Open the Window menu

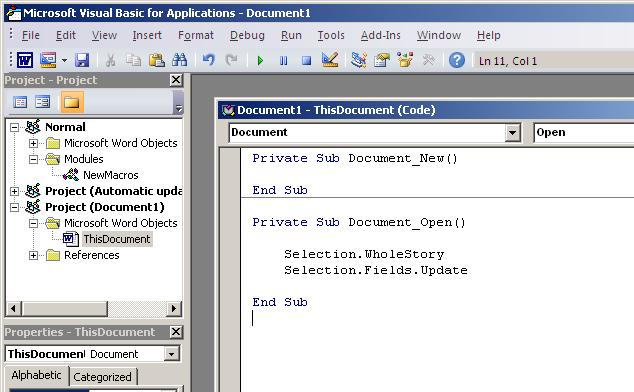point(439,36)
